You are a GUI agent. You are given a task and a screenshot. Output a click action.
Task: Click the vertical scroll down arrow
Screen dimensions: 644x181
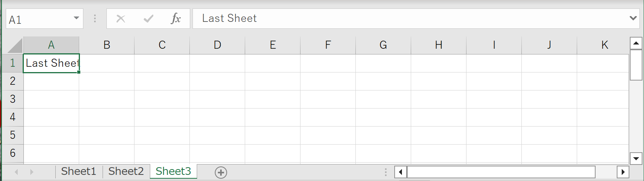point(636,158)
